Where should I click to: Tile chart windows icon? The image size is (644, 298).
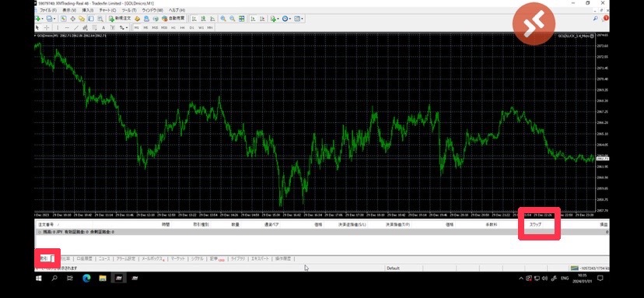(x=241, y=19)
